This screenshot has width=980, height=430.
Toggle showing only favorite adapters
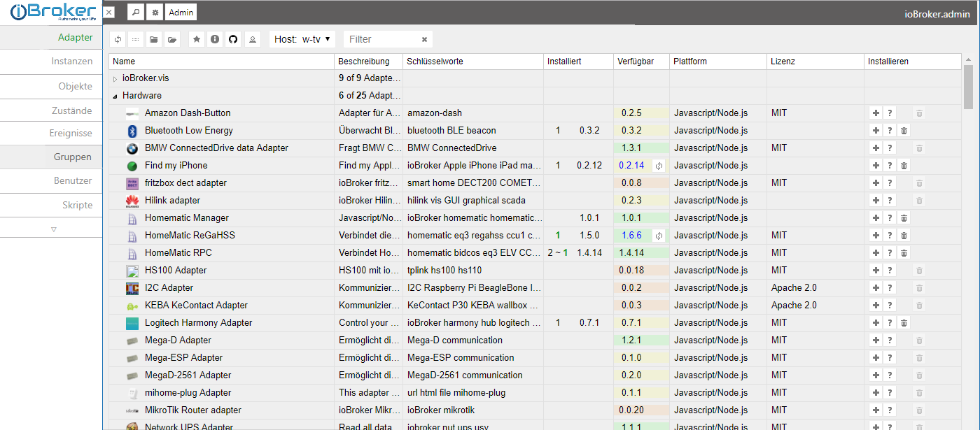pos(196,39)
